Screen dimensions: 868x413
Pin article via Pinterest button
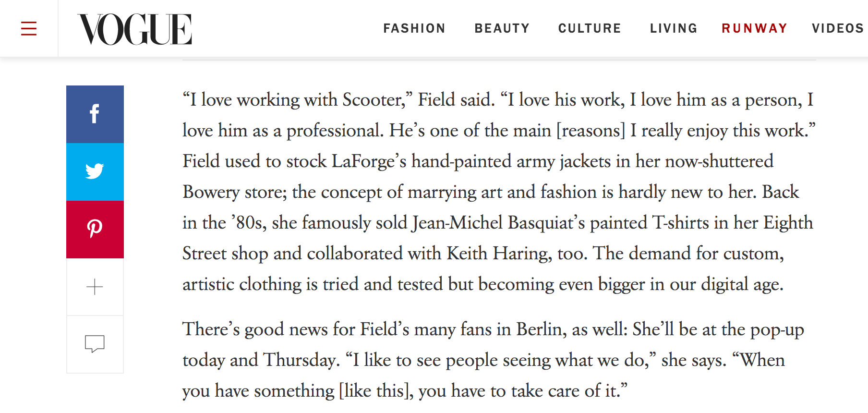95,230
